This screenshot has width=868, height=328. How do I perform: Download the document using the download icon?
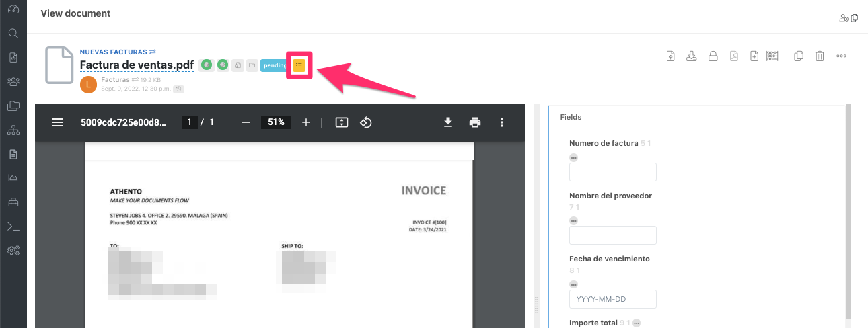tap(691, 56)
